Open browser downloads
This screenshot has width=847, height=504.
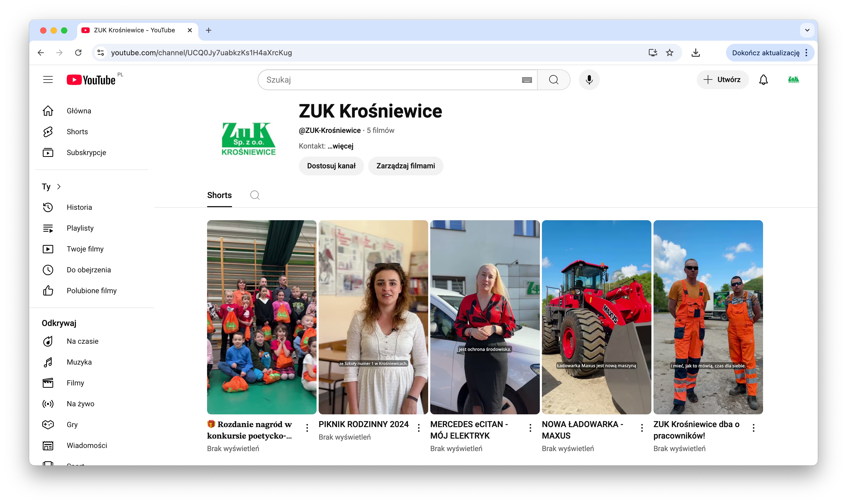click(x=695, y=53)
